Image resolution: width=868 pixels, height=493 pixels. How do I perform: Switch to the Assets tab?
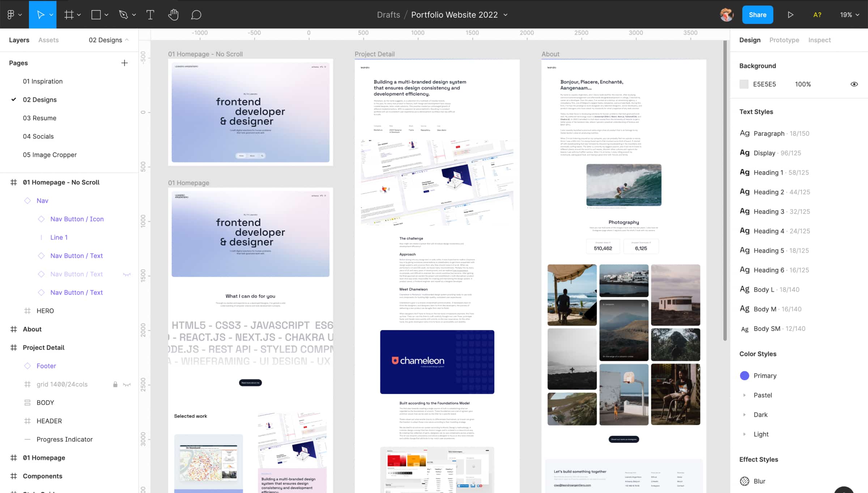pos(48,40)
